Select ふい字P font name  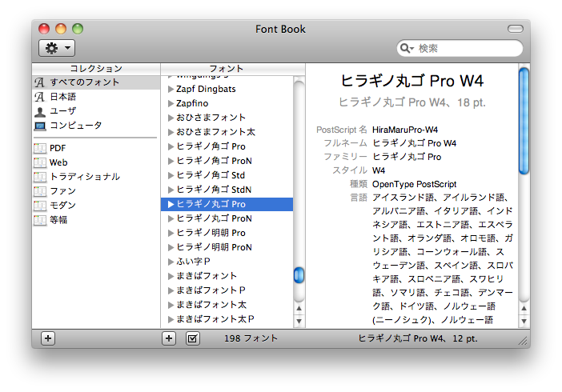(193, 262)
